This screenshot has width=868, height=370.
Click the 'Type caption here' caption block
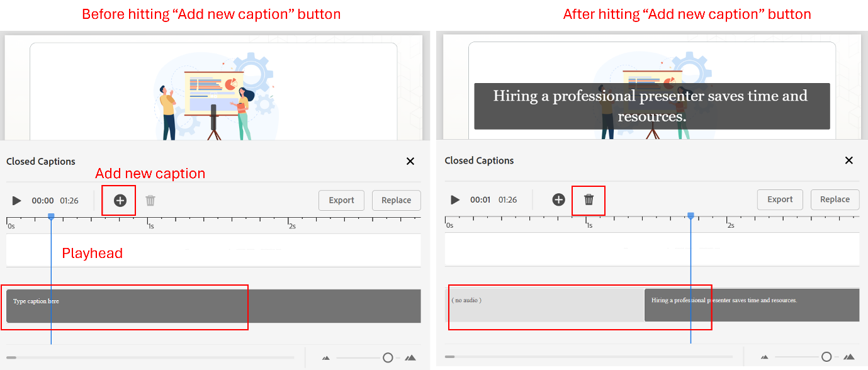pyautogui.click(x=126, y=306)
